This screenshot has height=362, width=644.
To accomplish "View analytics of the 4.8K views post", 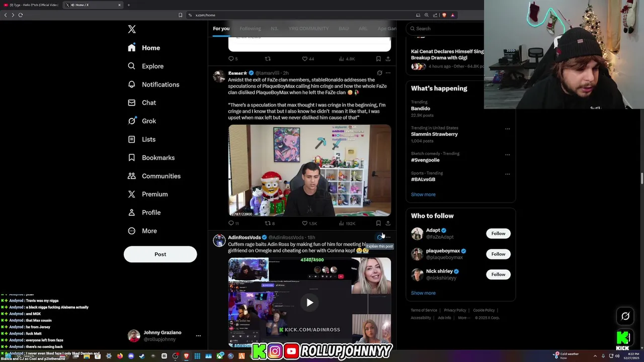I will [x=347, y=59].
